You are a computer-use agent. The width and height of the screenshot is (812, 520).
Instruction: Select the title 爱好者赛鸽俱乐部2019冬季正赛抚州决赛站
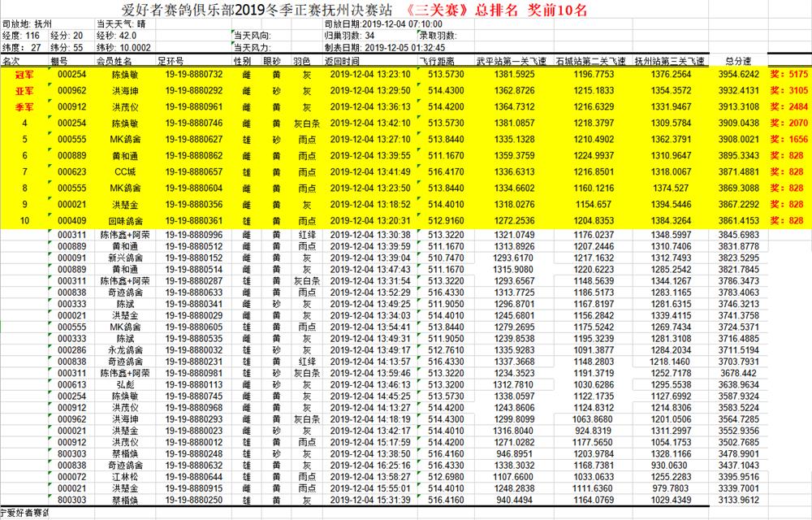point(257,9)
